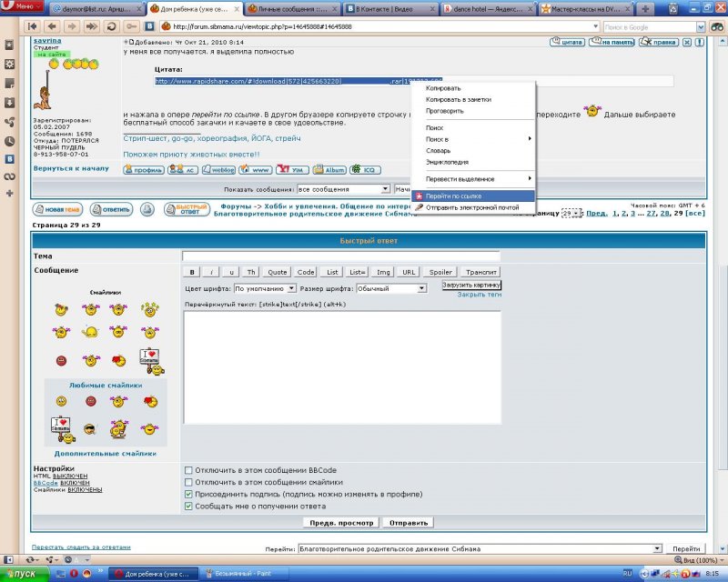Open the 'Цвет шрифта' dropdown
This screenshot has height=582, width=728.
(265, 288)
